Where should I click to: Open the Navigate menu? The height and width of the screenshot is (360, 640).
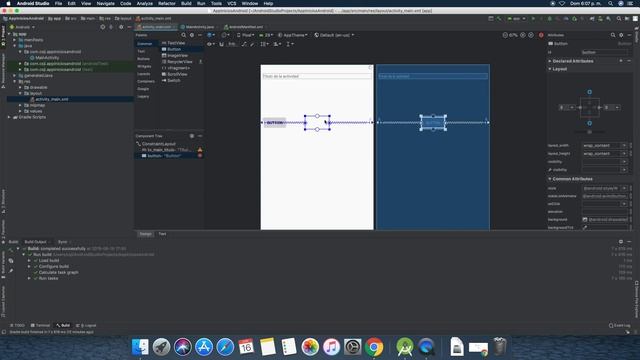point(105,3)
